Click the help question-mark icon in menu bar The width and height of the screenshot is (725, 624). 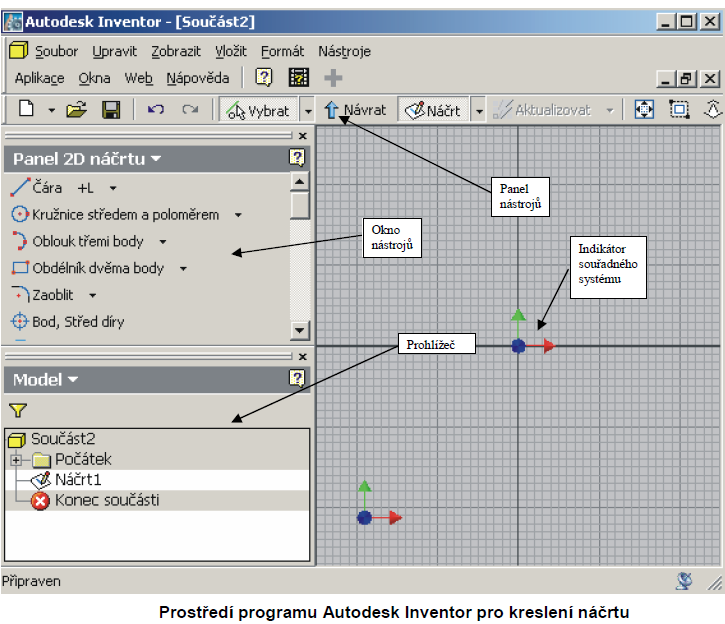264,77
